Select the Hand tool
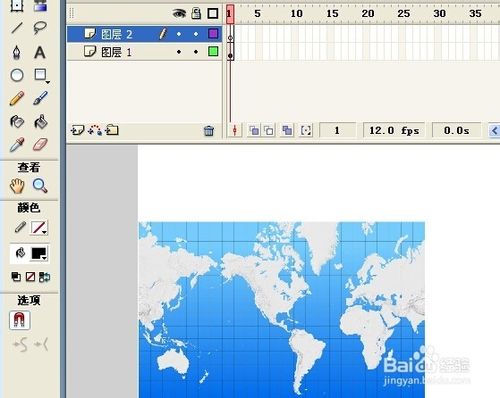500x398 pixels. (17, 186)
